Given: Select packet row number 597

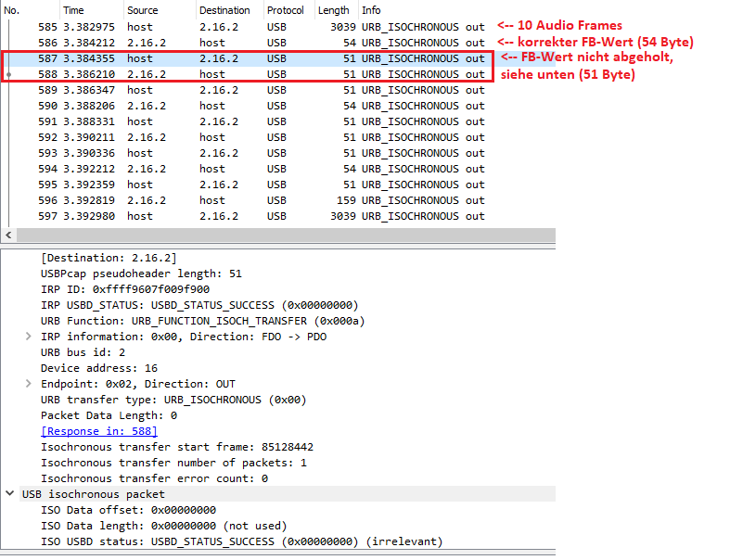Looking at the screenshot, I should coord(278,216).
